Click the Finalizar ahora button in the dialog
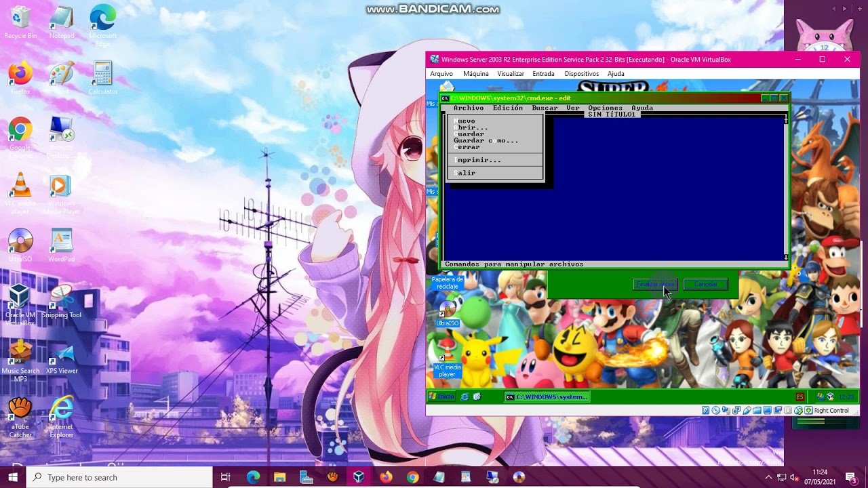The width and height of the screenshot is (868, 488). tap(655, 284)
